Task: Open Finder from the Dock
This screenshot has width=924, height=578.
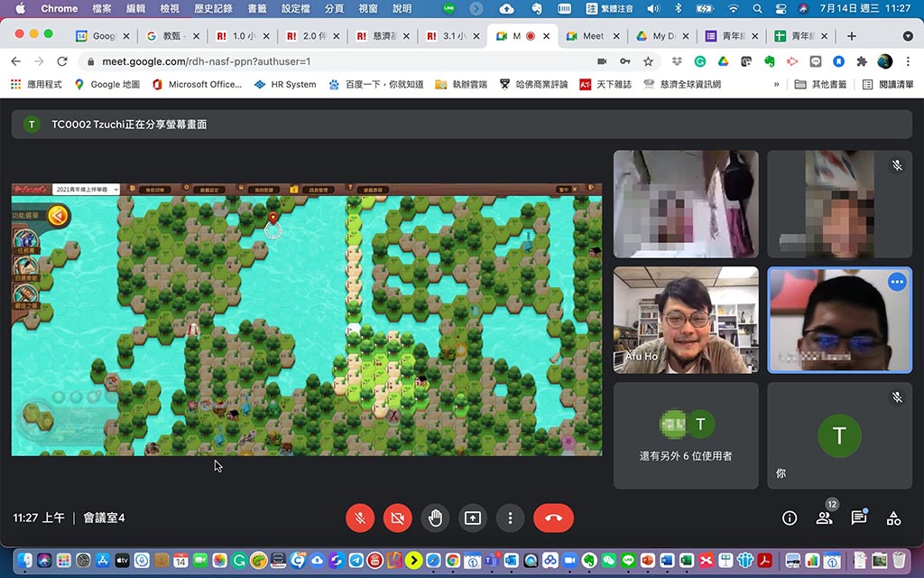Action: 24,560
